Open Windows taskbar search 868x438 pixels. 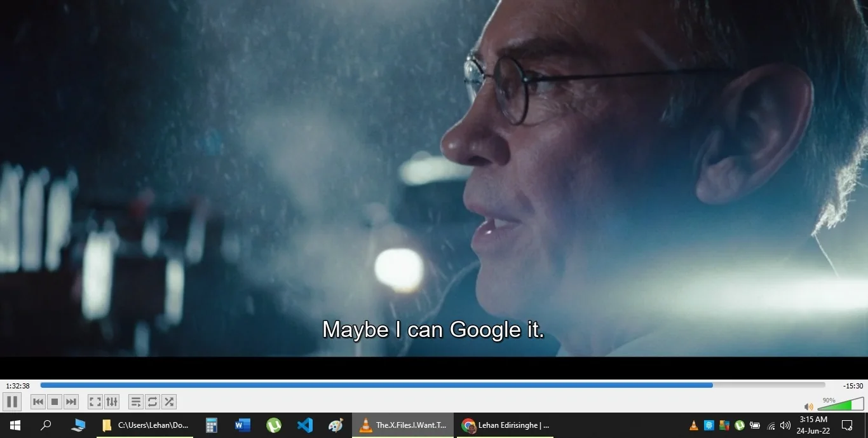pos(46,425)
